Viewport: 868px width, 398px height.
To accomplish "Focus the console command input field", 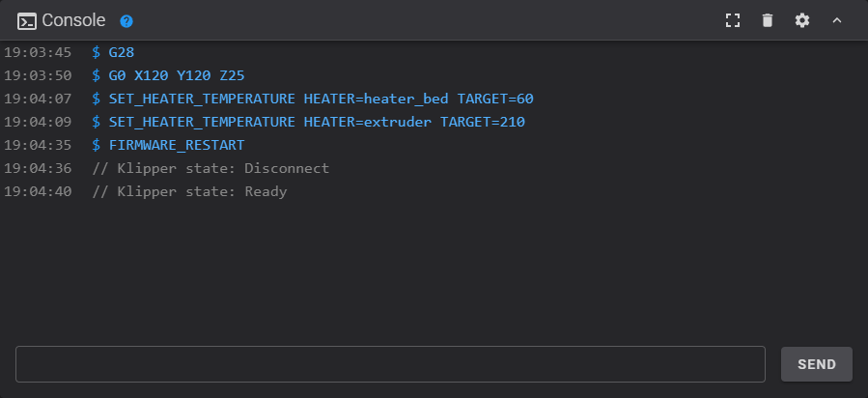I will 390,364.
